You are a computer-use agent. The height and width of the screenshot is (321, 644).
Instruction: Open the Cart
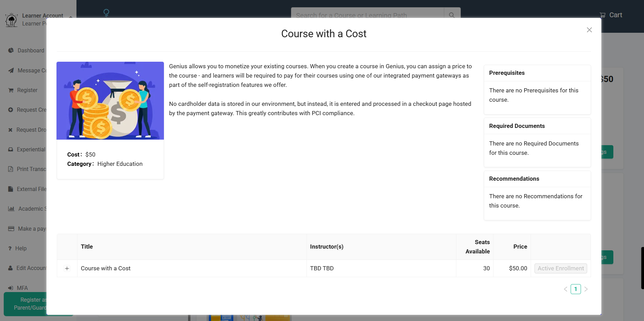[x=611, y=15]
